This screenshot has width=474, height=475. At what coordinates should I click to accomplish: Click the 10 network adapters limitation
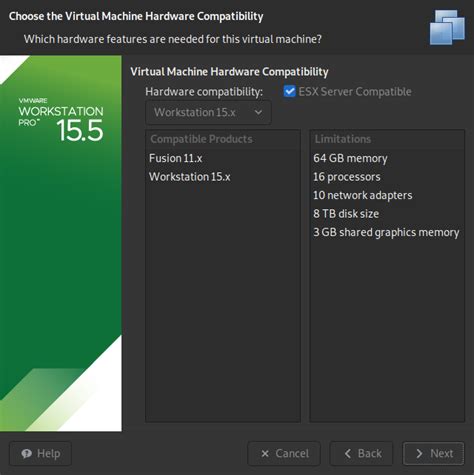click(363, 195)
